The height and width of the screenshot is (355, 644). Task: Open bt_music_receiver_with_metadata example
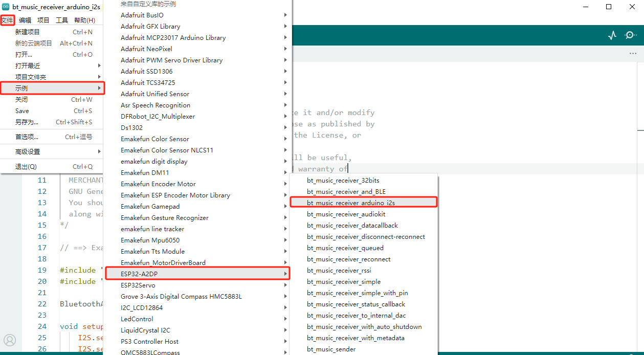[x=364, y=338]
